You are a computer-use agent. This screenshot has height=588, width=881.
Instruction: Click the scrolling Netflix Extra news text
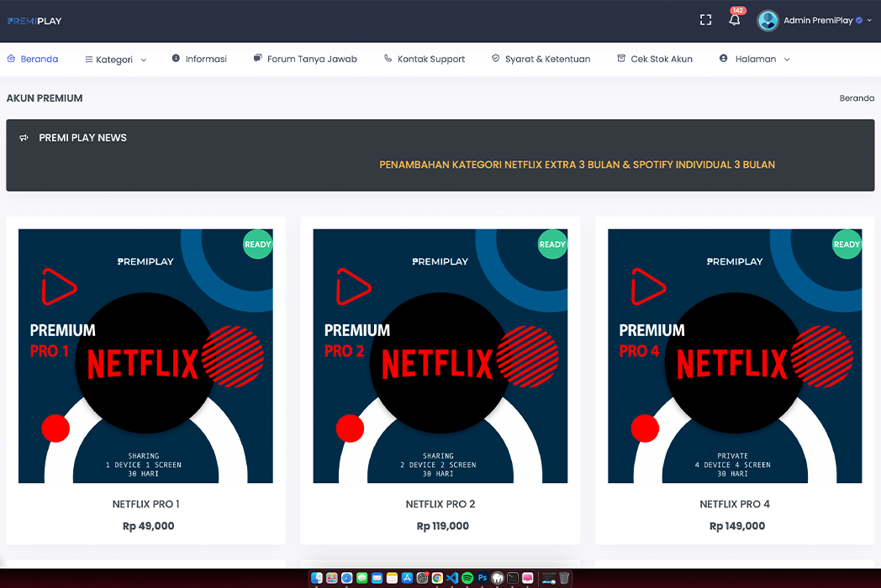577,165
